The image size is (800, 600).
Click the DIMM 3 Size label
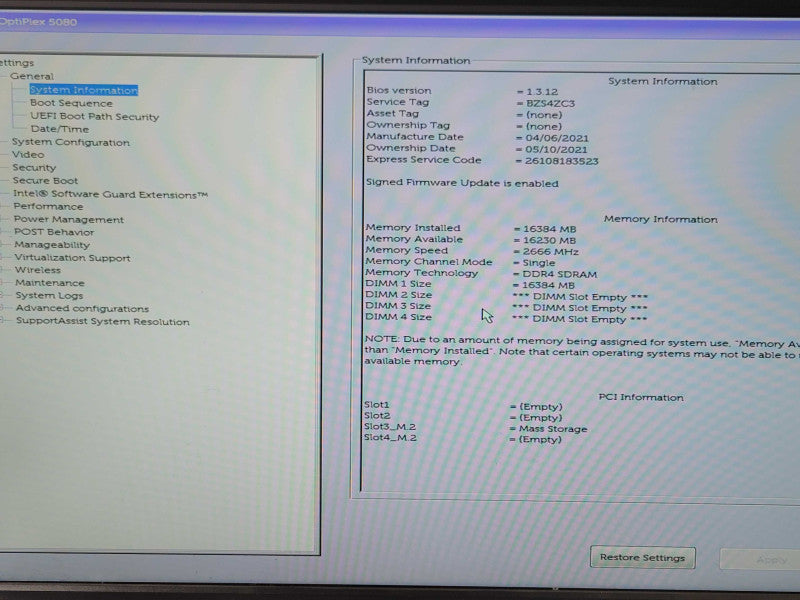[398, 306]
